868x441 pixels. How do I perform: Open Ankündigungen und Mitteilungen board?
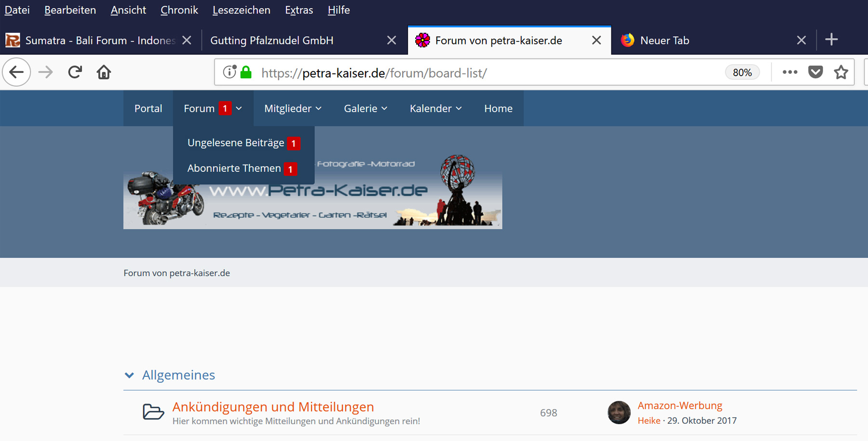273,407
